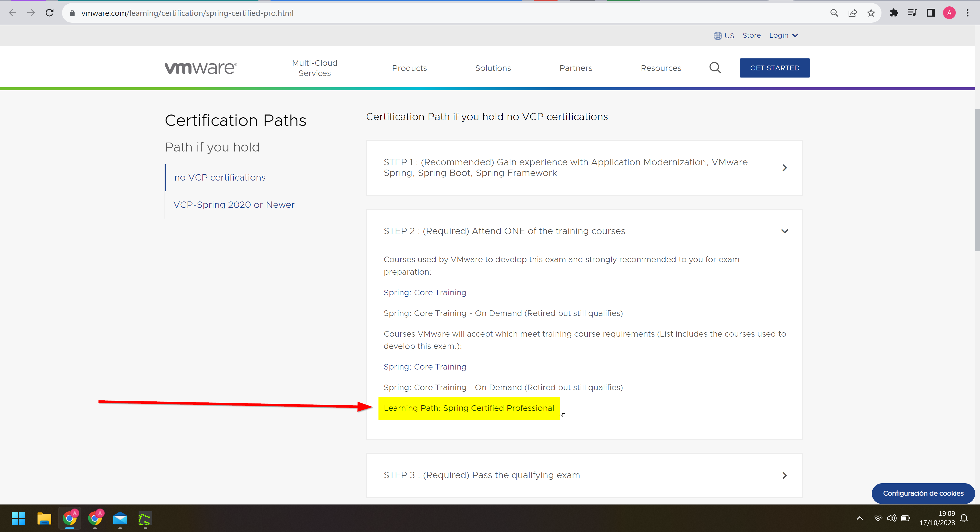Screen dimensions: 980x532
Task: Open the zoom magnifier icon in address bar
Action: [x=834, y=13]
